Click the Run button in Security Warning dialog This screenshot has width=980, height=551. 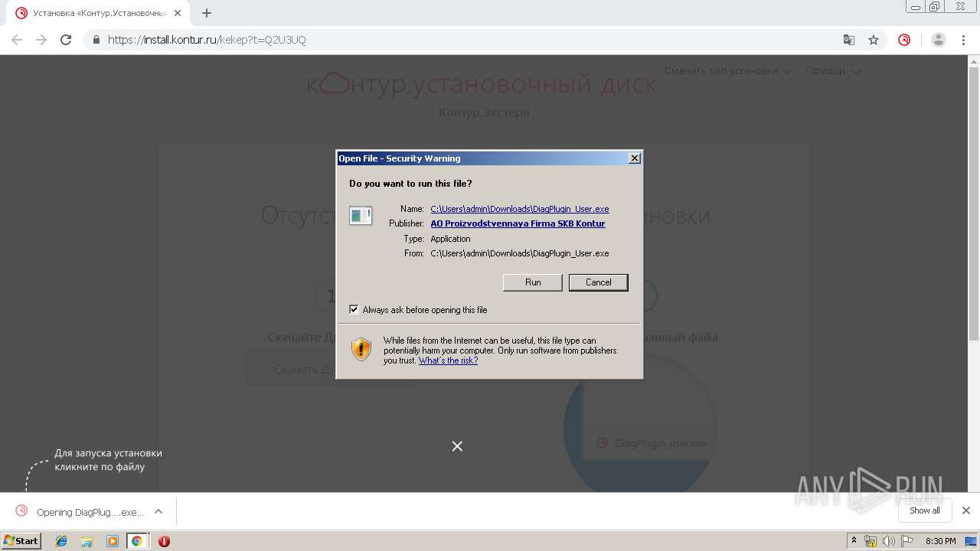pos(533,282)
